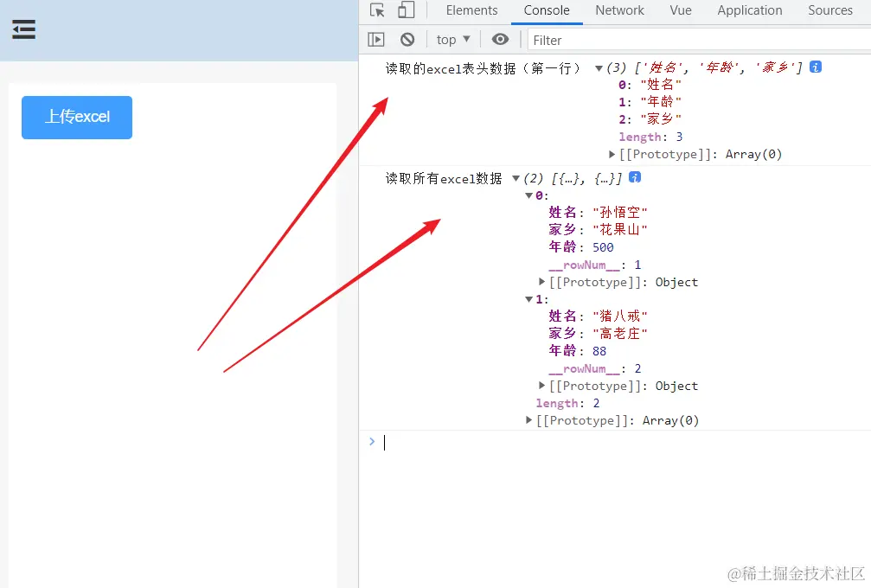Click the length: 2 property
The height and width of the screenshot is (588, 871).
tap(567, 403)
